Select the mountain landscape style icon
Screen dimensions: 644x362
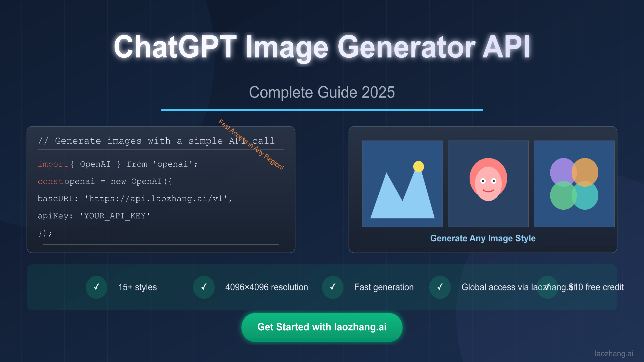point(402,183)
